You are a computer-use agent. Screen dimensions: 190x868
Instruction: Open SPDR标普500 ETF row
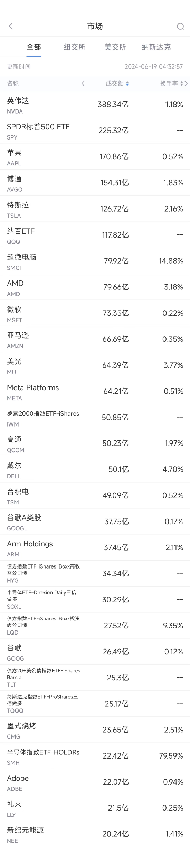[x=95, y=131]
